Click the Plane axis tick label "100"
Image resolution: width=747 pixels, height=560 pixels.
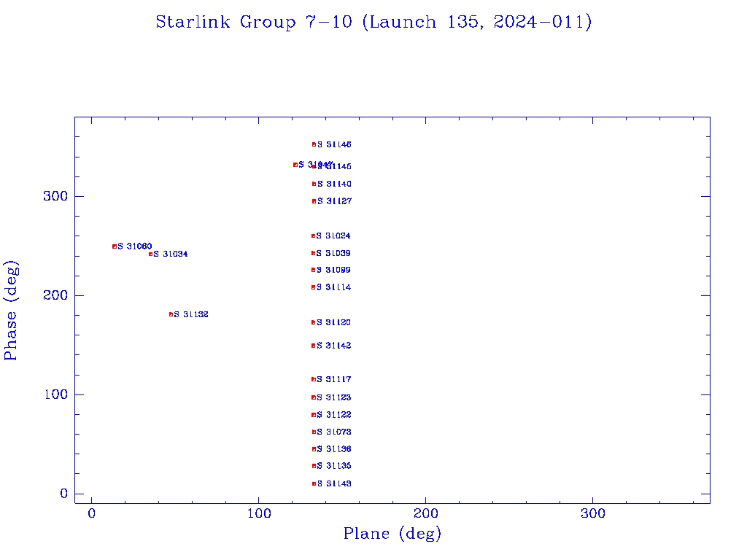click(x=259, y=514)
